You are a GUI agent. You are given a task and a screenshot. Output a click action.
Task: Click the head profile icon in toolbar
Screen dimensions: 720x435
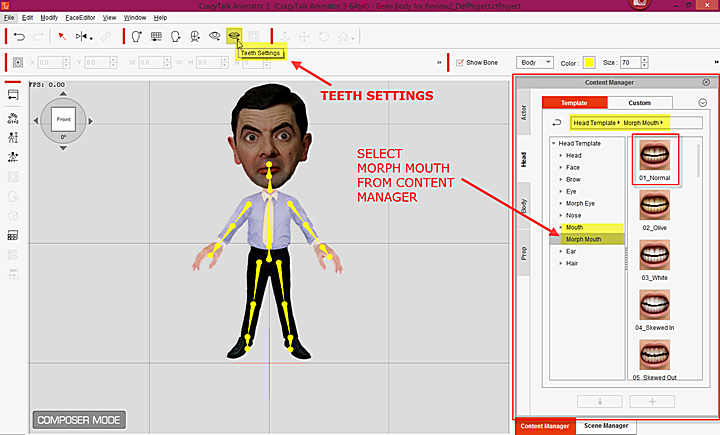pos(175,36)
